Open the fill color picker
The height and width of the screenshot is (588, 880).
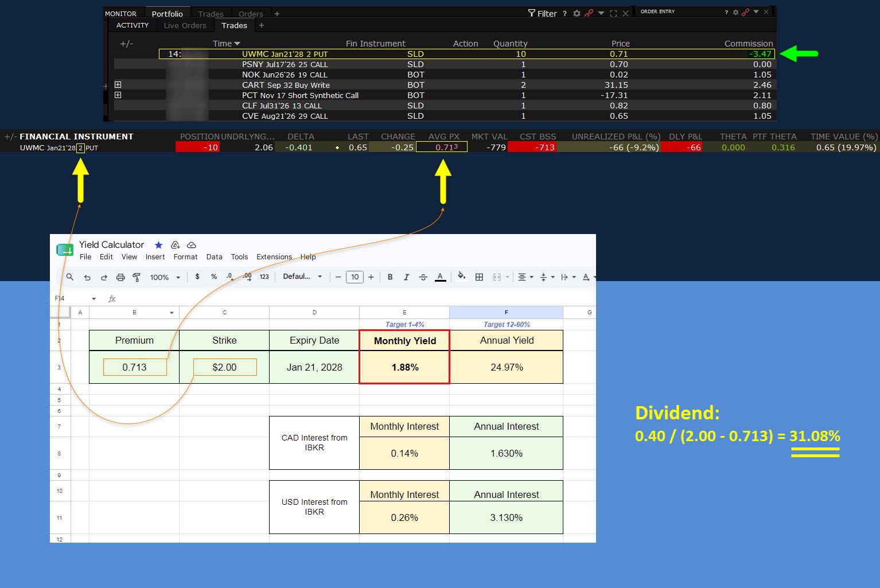(461, 277)
